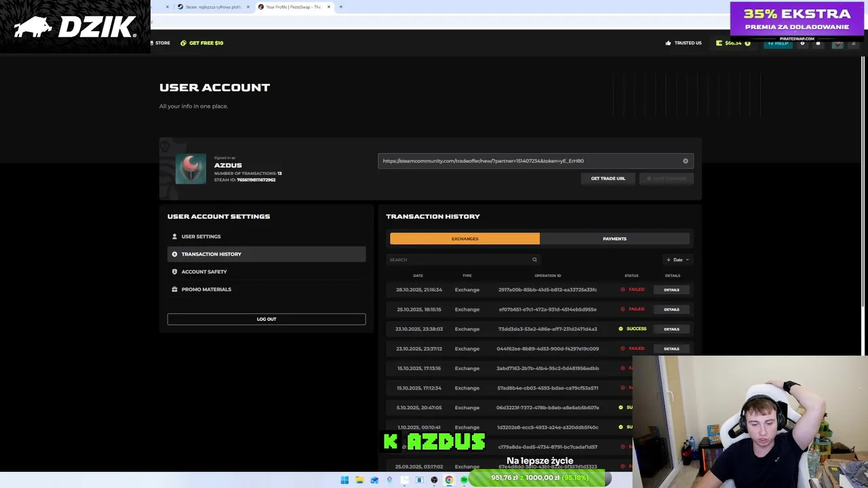Screen dimensions: 868x488
Task: Open a new browser tab with the plus icon
Action: tap(341, 7)
